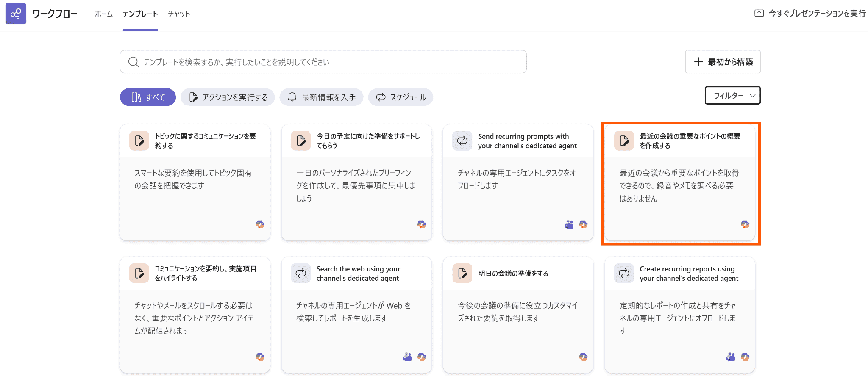Switch to the ホーム tab
Viewport: 868px width, 387px height.
103,14
